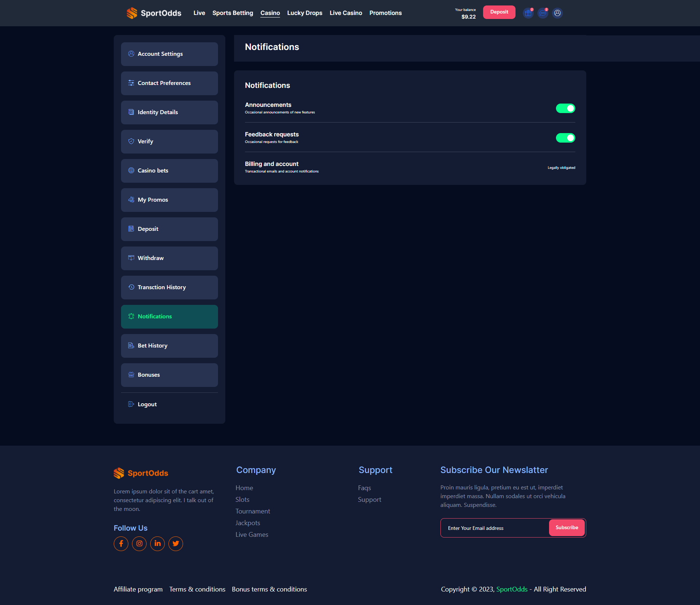Click the SportOdds logo in header

154,13
